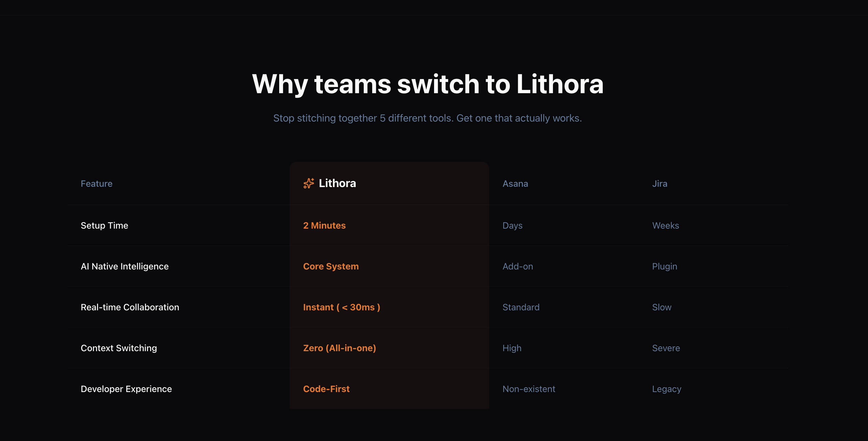Click the 'Core System' value under Lithora
868x441 pixels.
pyautogui.click(x=331, y=266)
